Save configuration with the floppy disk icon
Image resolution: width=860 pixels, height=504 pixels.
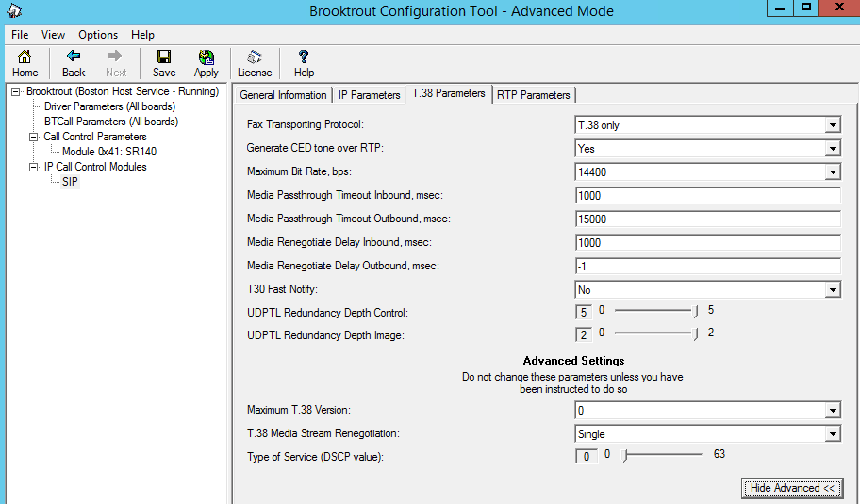164,63
